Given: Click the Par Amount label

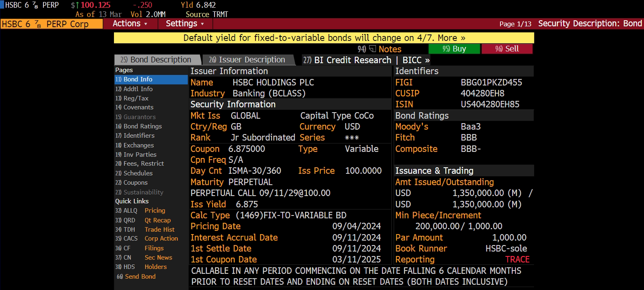Looking at the screenshot, I should tap(419, 237).
